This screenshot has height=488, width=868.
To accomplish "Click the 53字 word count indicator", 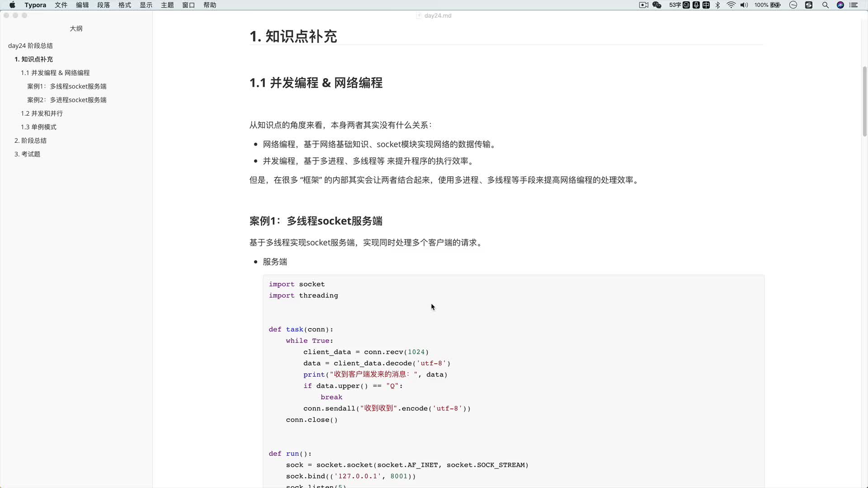I will point(675,5).
